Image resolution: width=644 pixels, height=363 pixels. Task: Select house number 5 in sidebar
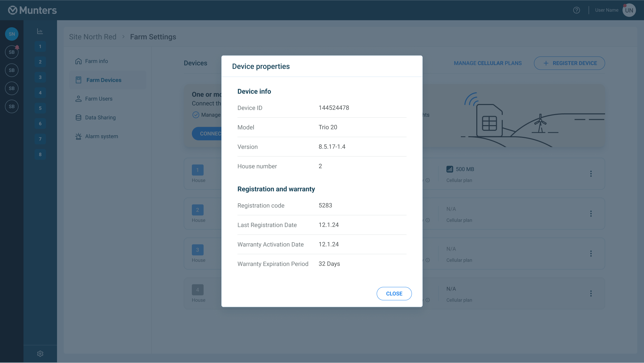(x=40, y=108)
